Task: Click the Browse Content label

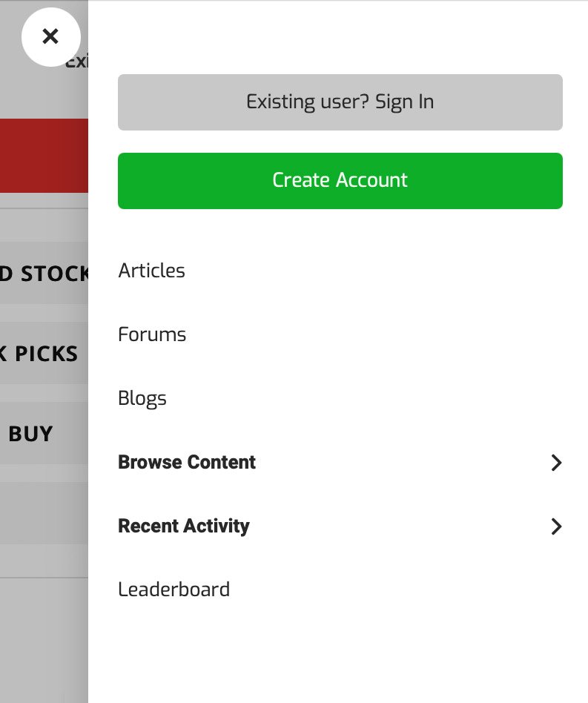Action: 187,462
